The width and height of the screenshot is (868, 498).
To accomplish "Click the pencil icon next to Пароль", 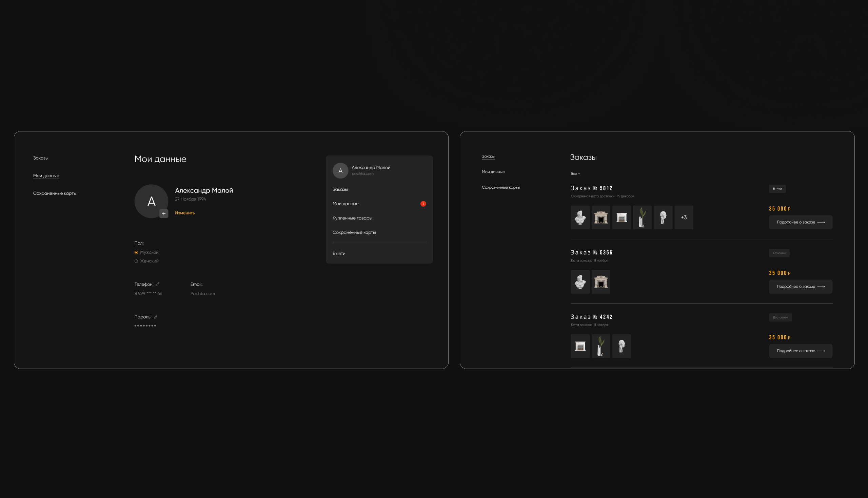I will pos(155,317).
